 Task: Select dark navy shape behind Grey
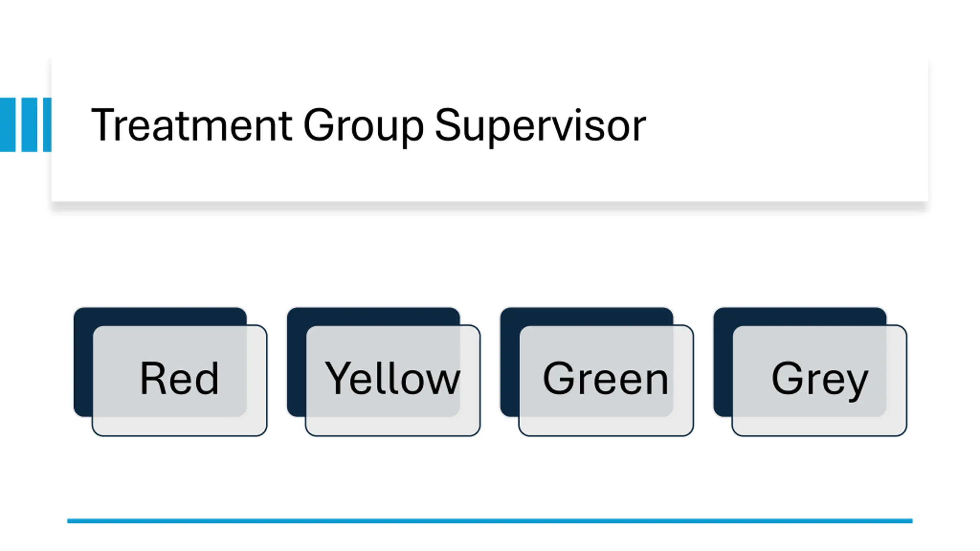800,316
